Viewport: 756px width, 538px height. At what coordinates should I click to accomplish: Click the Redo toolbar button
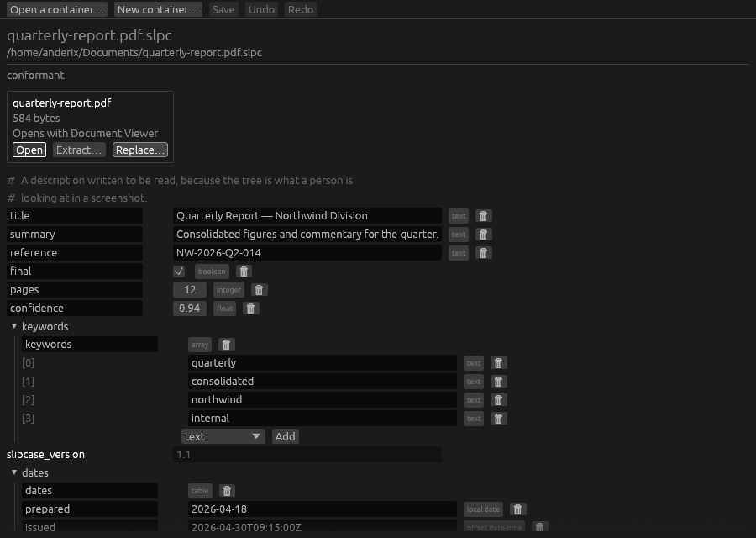[x=301, y=9]
